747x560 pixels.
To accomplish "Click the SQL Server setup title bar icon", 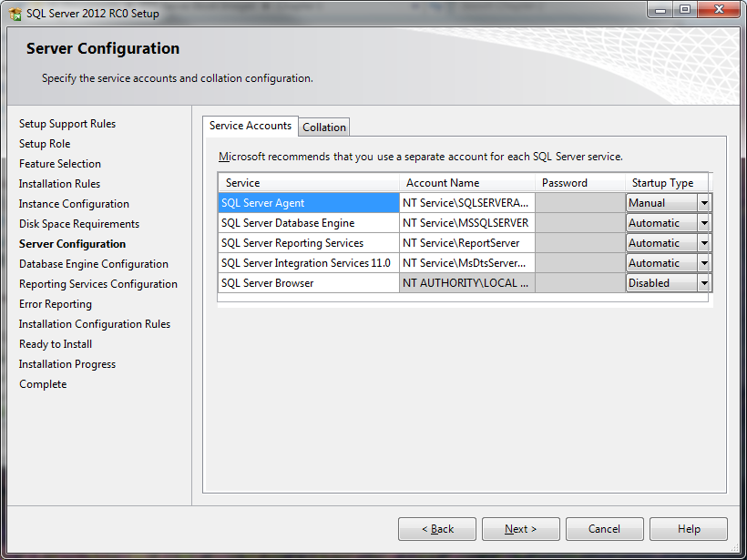I will tap(15, 14).
